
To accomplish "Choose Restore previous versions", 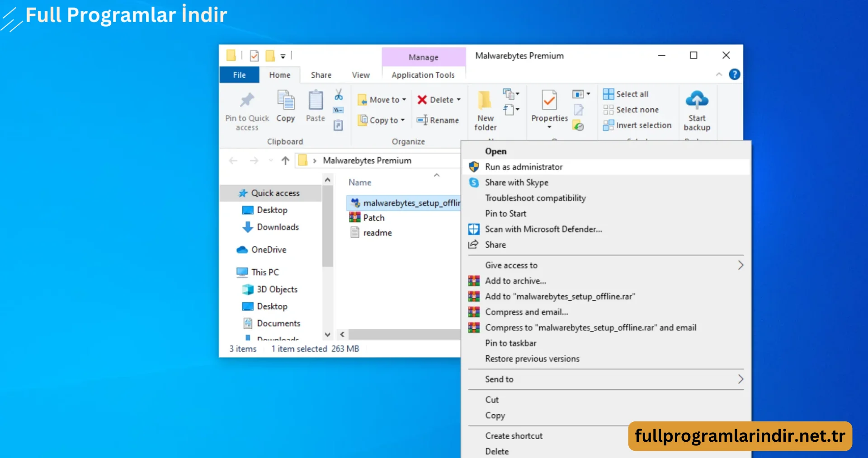I will point(606,359).
